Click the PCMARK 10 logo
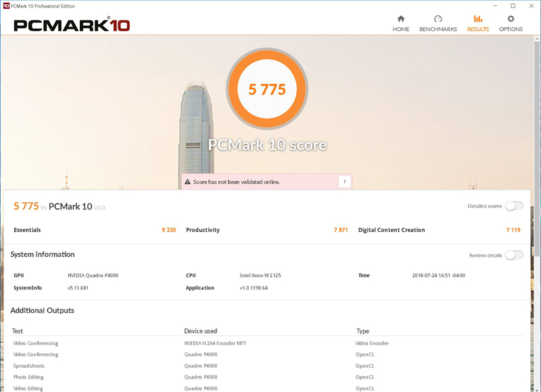 tap(72, 25)
